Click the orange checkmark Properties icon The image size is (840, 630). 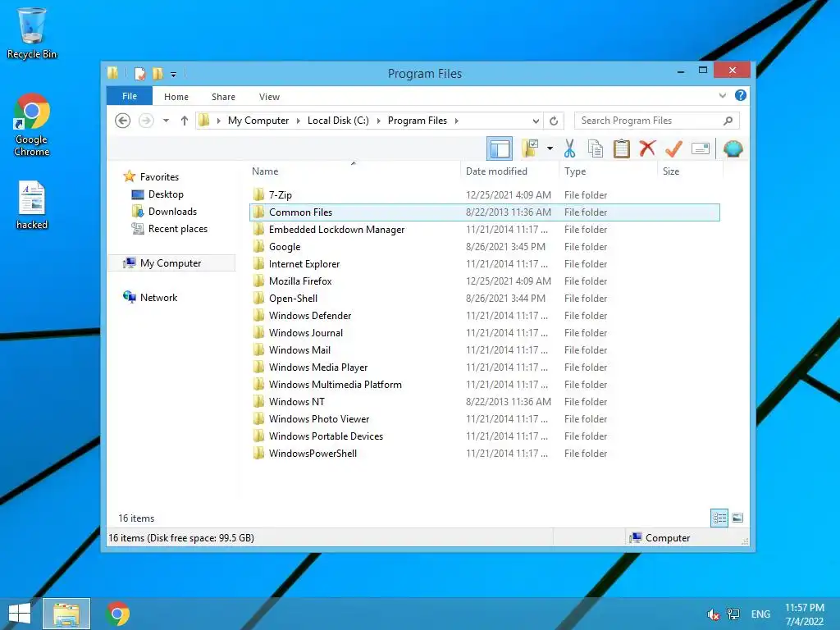[673, 149]
